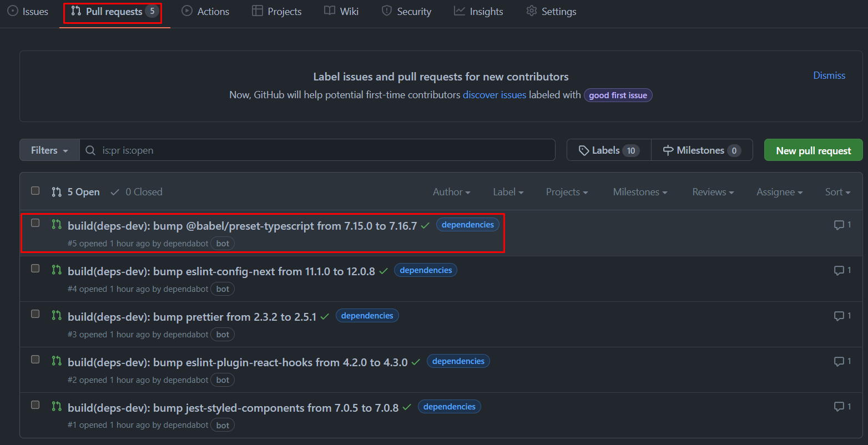Screen dimensions: 868x445
Task: Click dependencies label on eslint-config-next PR
Action: (x=426, y=270)
